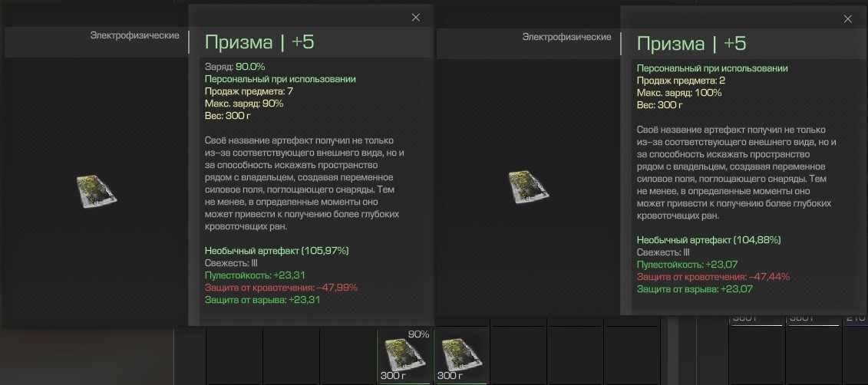Pick the inventory Prism without a charge label
This screenshot has height=385, width=868.
coord(462,356)
